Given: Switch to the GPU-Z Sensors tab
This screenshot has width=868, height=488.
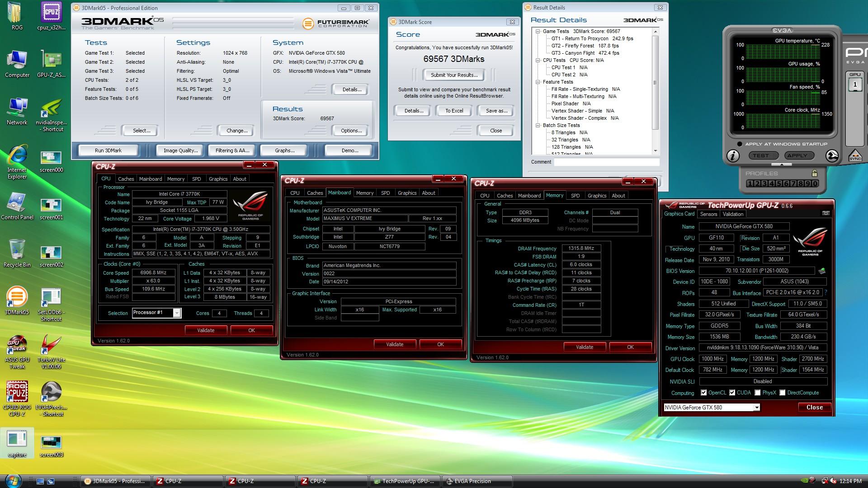Looking at the screenshot, I should [x=708, y=214].
